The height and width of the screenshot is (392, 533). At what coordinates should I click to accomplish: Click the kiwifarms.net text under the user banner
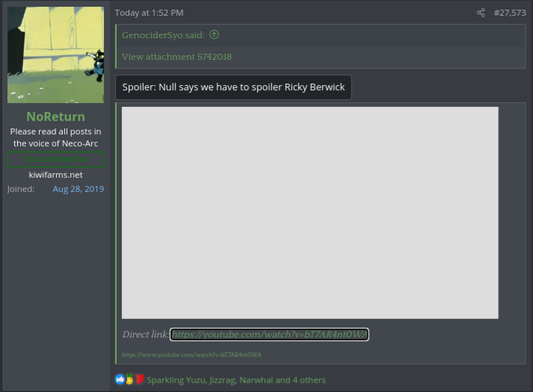coord(56,174)
